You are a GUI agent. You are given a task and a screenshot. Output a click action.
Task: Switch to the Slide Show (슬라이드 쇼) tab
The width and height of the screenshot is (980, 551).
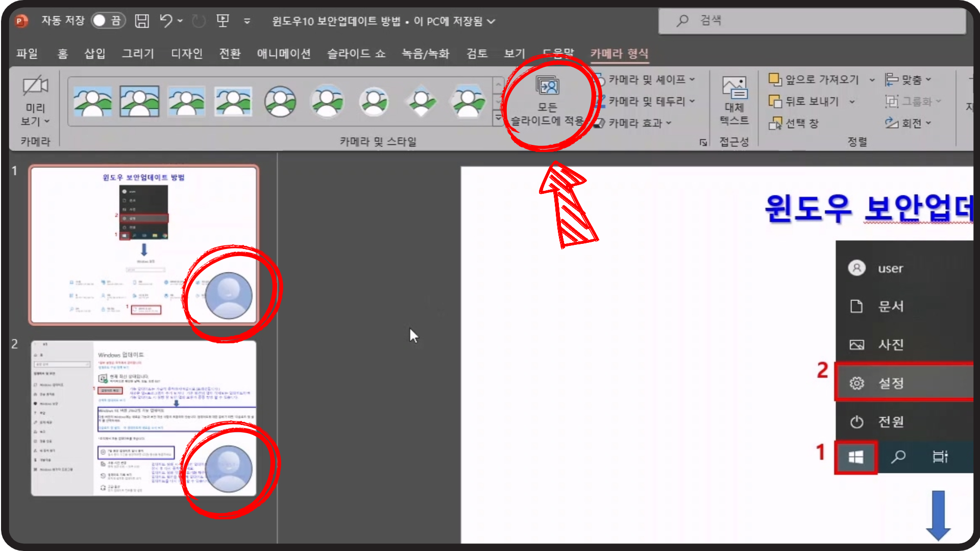356,54
